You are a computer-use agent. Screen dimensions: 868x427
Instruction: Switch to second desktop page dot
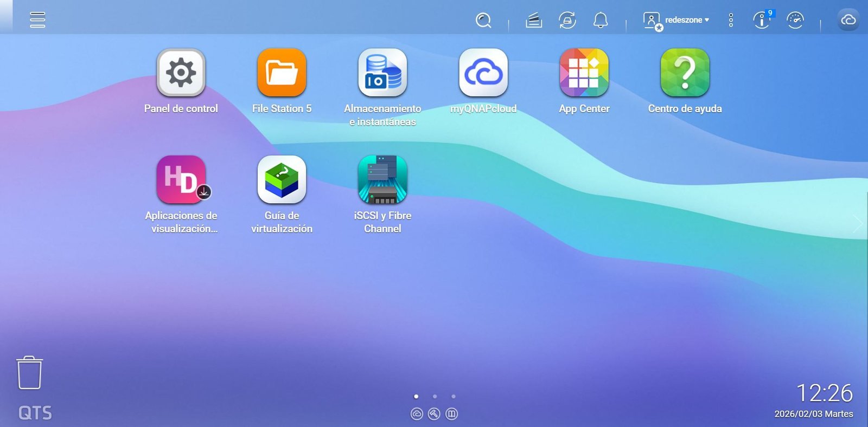point(435,396)
